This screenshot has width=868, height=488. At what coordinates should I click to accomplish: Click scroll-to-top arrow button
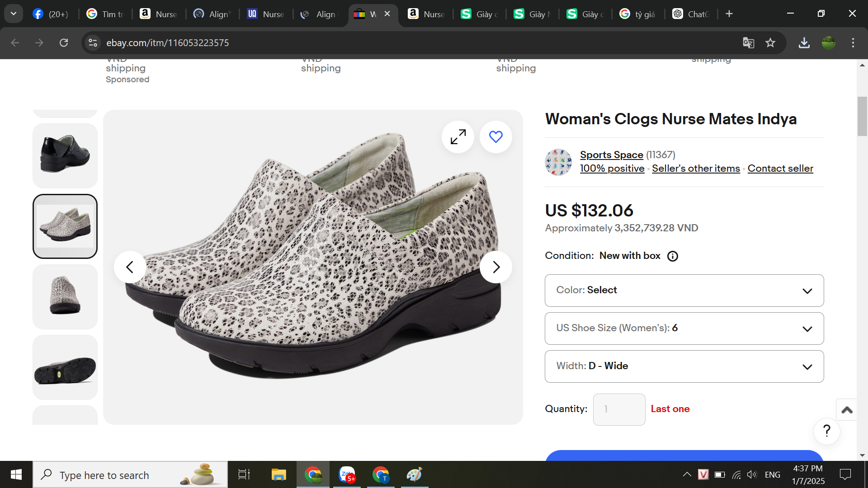point(847,410)
